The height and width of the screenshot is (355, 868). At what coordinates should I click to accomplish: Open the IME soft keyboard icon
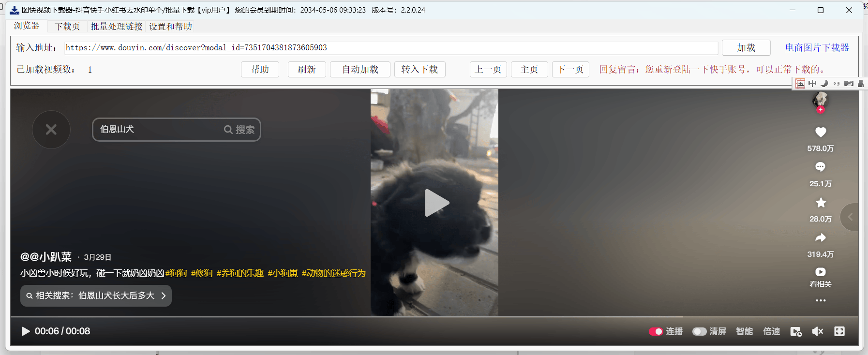click(x=849, y=84)
